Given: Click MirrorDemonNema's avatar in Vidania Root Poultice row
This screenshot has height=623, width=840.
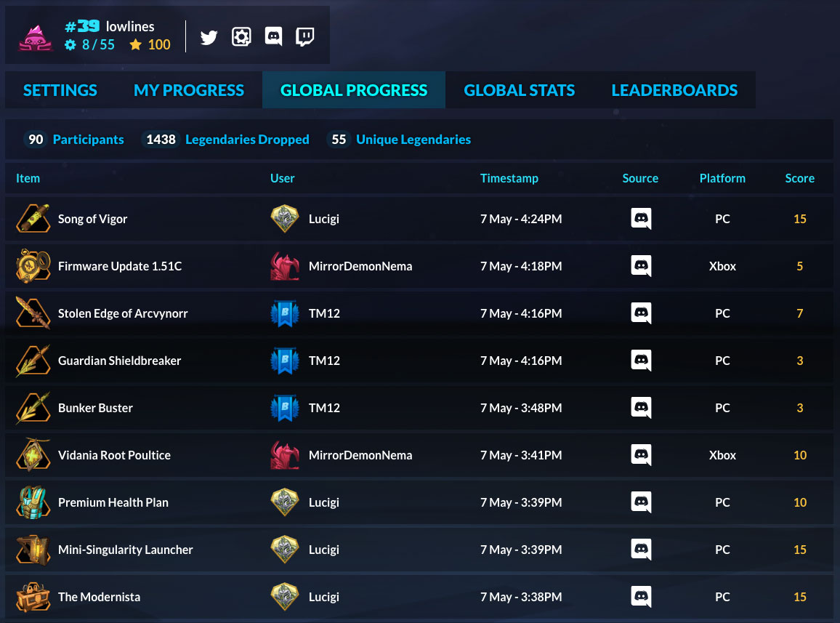Looking at the screenshot, I should click(x=285, y=455).
